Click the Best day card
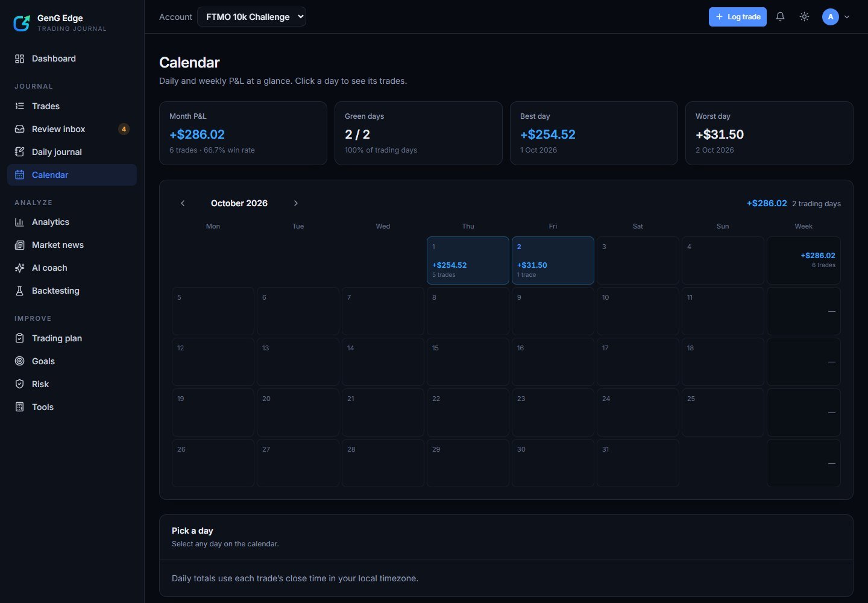 (594, 133)
